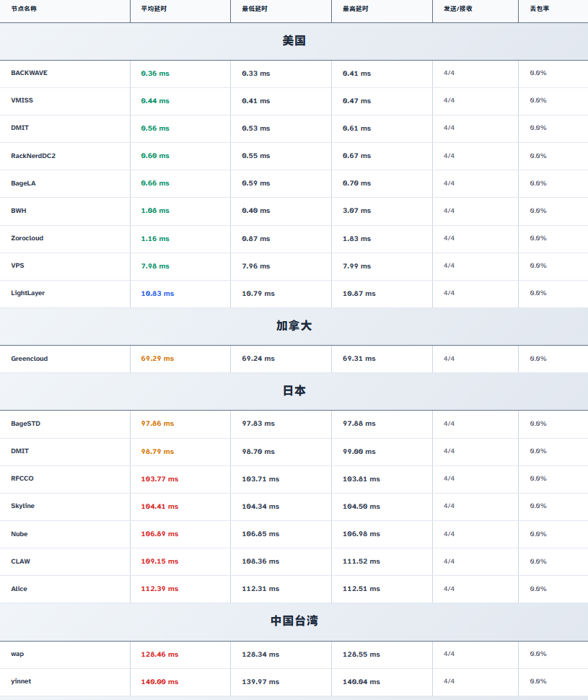The width and height of the screenshot is (588, 700).
Task: Select the 最高延时 column header
Action: (x=356, y=9)
